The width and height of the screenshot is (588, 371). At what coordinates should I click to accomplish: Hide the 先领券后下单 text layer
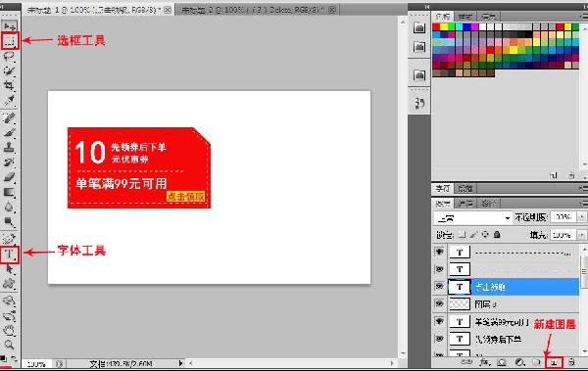[x=439, y=339]
